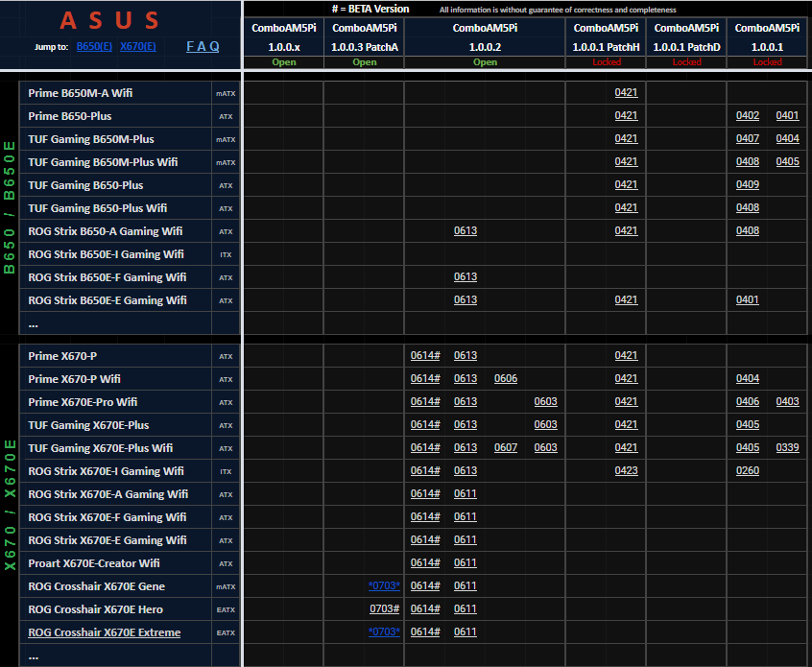The width and height of the screenshot is (812, 667).
Task: Open beta 0614# for ROG Strix X670E-F Gaming Wifi
Action: [x=425, y=517]
